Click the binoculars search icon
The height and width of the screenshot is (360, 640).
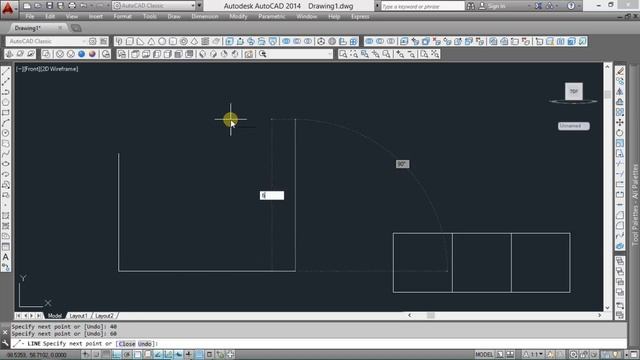pos(471,6)
